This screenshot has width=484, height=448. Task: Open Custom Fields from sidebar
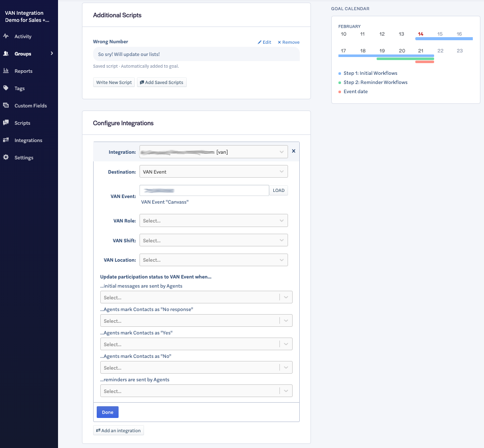31,105
